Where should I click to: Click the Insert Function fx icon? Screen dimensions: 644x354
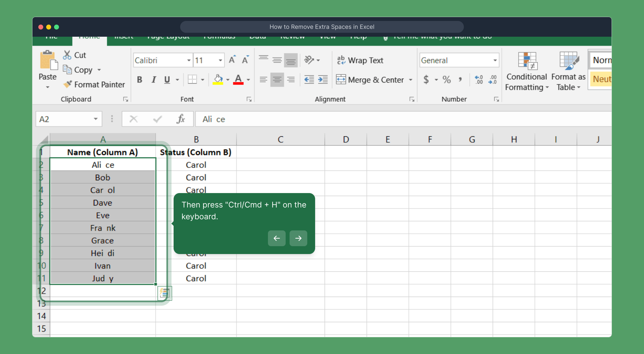[180, 119]
